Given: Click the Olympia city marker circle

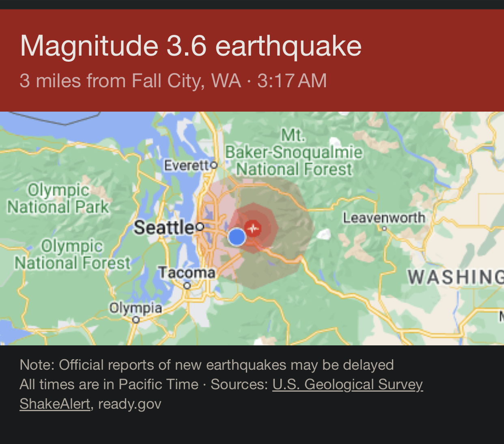Looking at the screenshot, I should pyautogui.click(x=136, y=320).
